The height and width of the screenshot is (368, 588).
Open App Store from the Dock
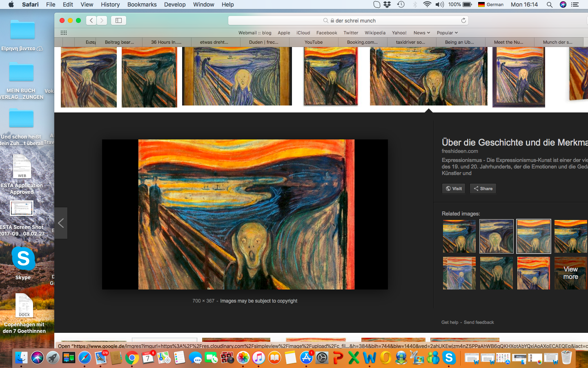[x=306, y=358]
